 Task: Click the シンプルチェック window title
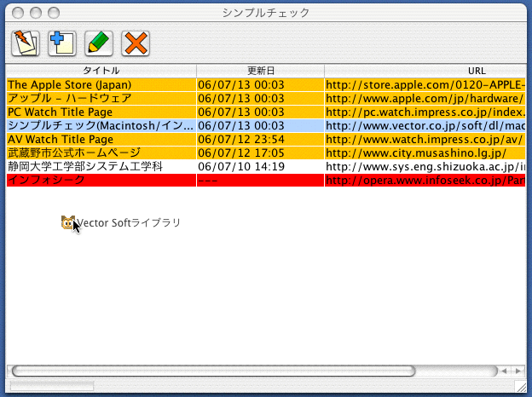[266, 13]
